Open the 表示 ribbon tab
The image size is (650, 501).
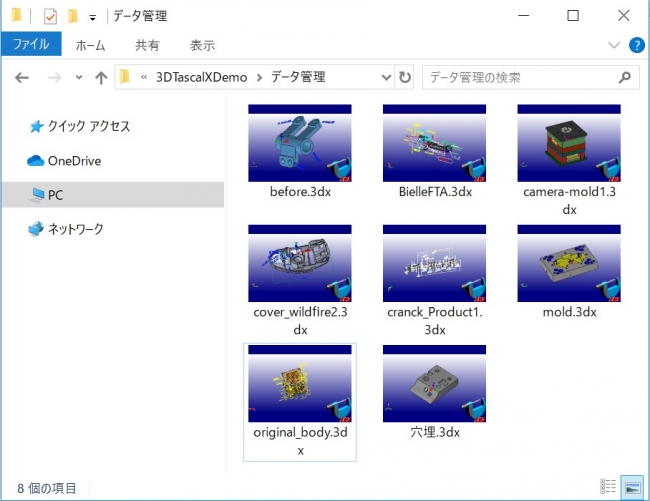coord(202,45)
